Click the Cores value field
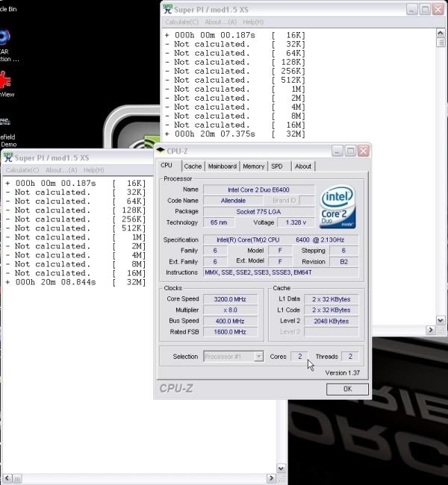The width and height of the screenshot is (448, 485). [299, 357]
